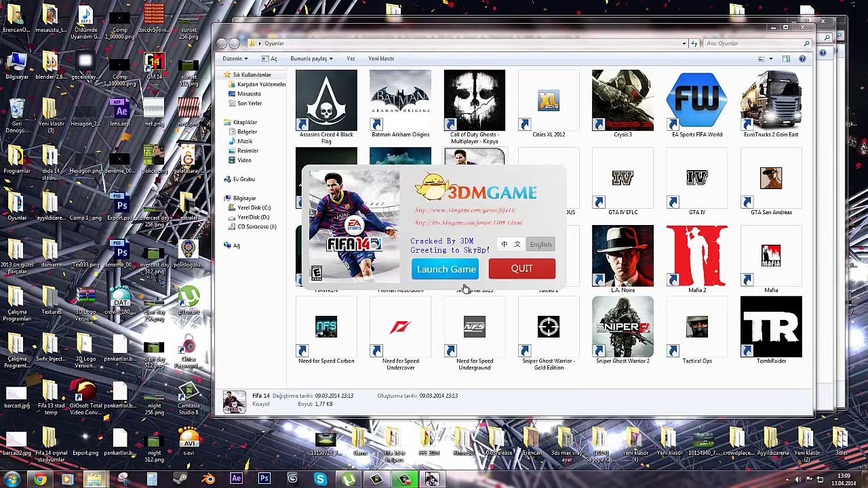Open the Windows Start menu

click(x=12, y=480)
